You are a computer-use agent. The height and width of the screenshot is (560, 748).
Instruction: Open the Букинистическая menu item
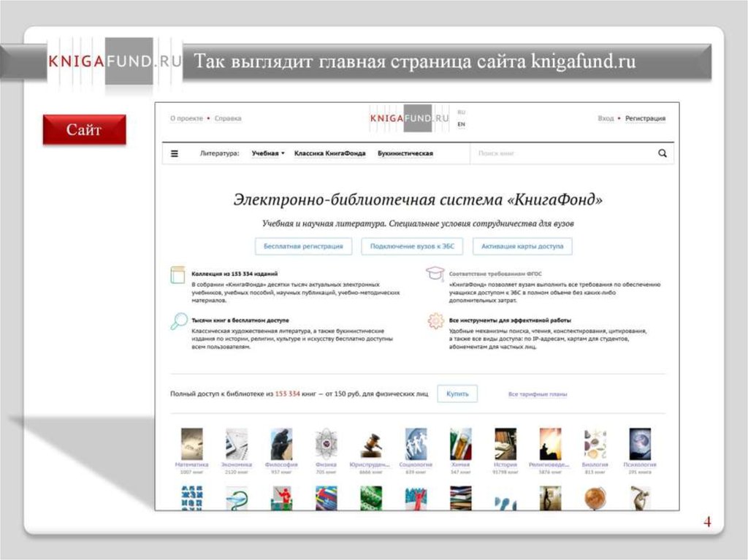[405, 154]
